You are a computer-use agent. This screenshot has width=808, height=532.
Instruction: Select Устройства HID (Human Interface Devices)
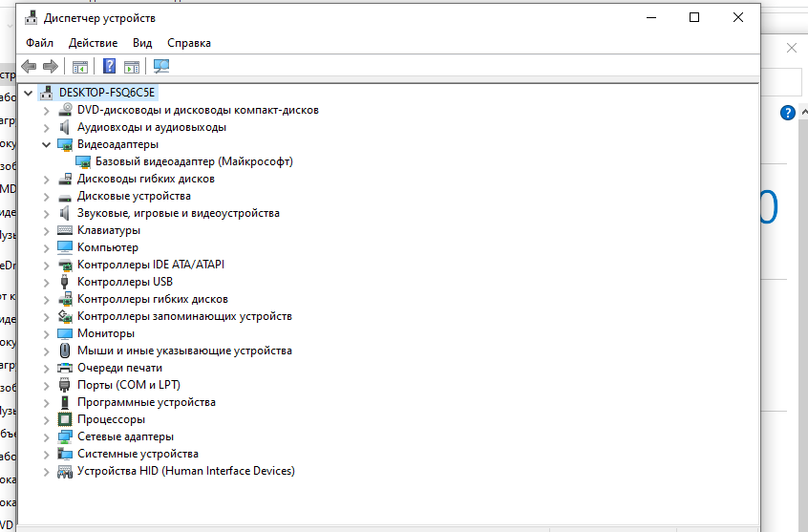tap(186, 471)
